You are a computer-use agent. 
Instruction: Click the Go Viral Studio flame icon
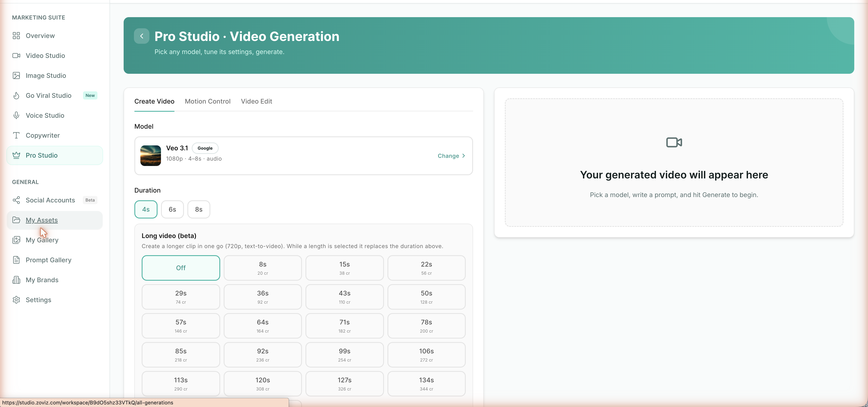16,95
